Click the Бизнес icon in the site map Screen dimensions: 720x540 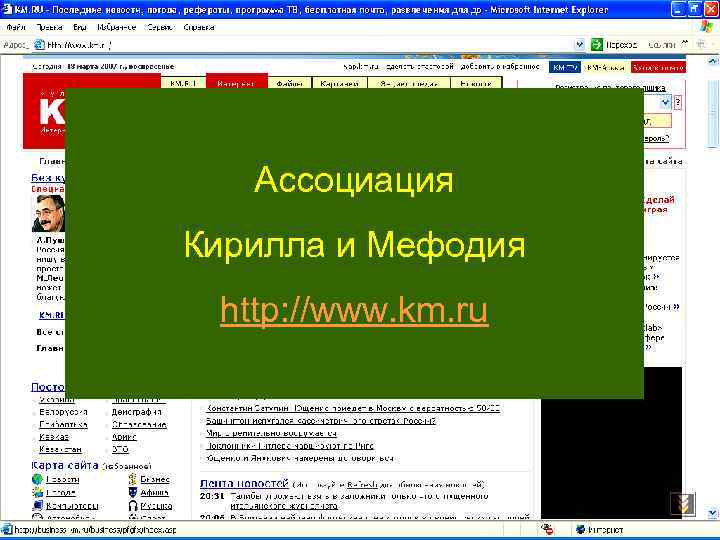click(133, 479)
